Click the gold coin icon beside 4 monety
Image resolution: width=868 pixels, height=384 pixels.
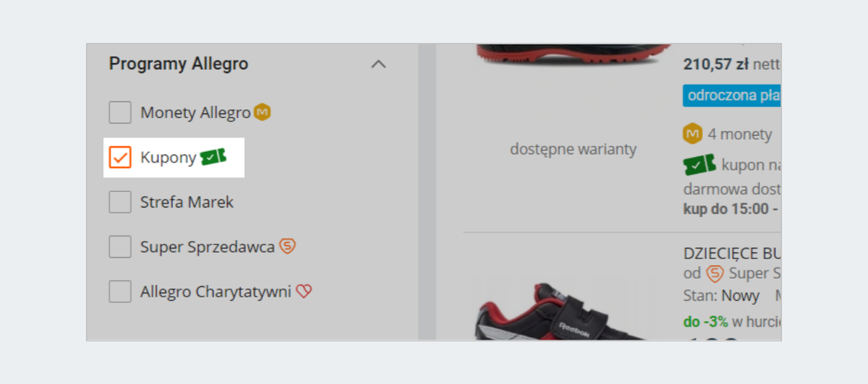(693, 134)
